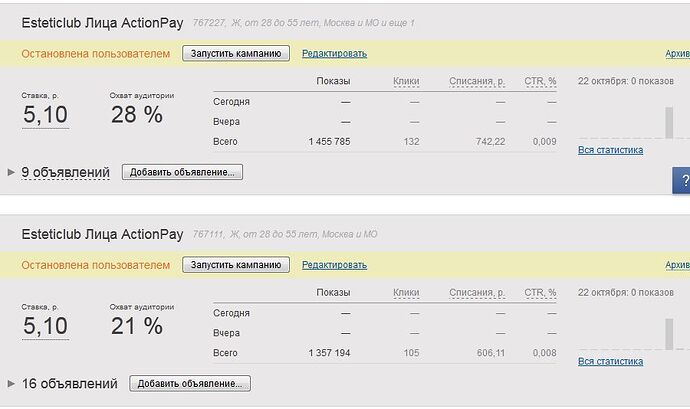Click CTR, % header in first table
The height and width of the screenshot is (409, 690).
[x=540, y=81]
